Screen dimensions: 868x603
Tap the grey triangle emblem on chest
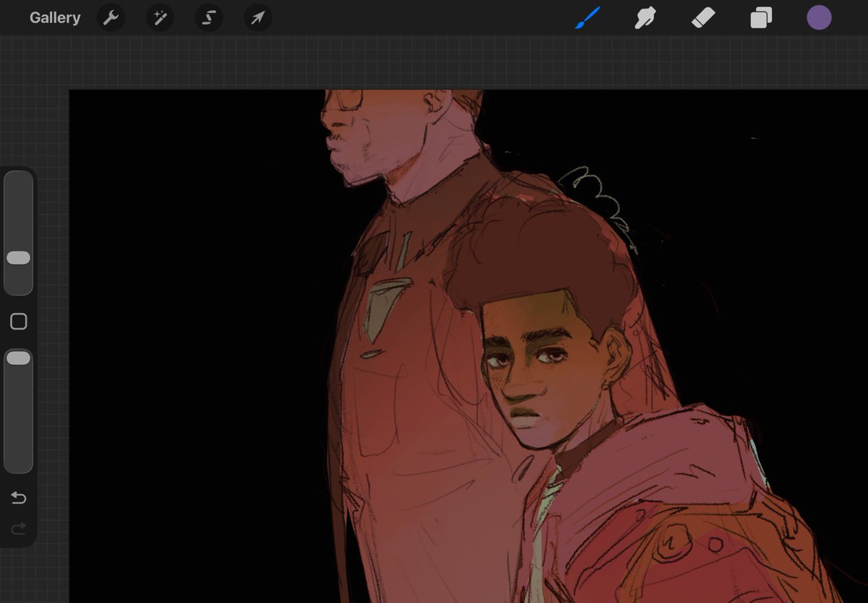tap(386, 309)
